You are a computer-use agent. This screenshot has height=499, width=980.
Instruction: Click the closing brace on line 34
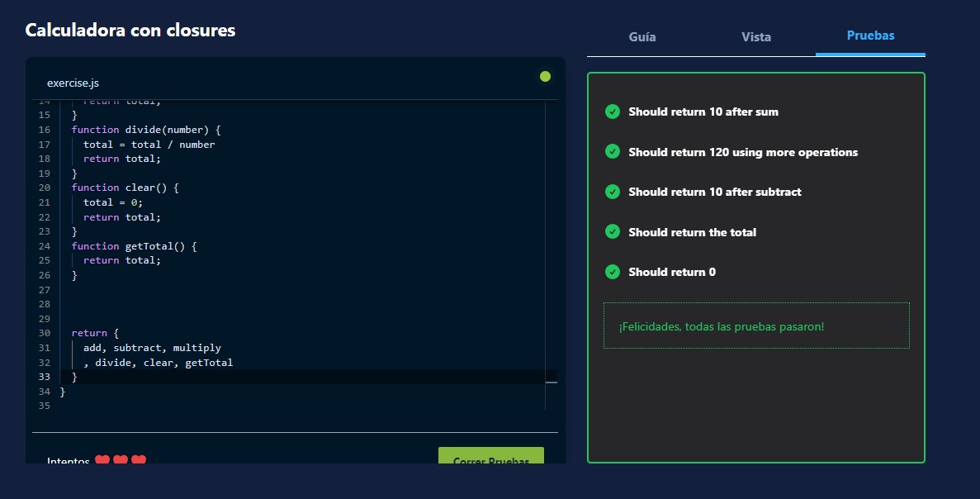62,392
